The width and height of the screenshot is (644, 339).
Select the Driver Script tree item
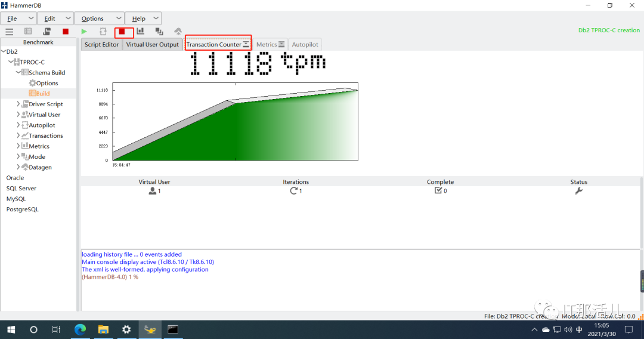click(x=42, y=104)
